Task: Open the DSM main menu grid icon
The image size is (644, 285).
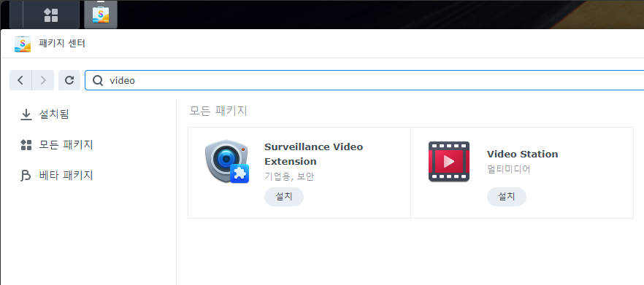Action: (x=51, y=15)
